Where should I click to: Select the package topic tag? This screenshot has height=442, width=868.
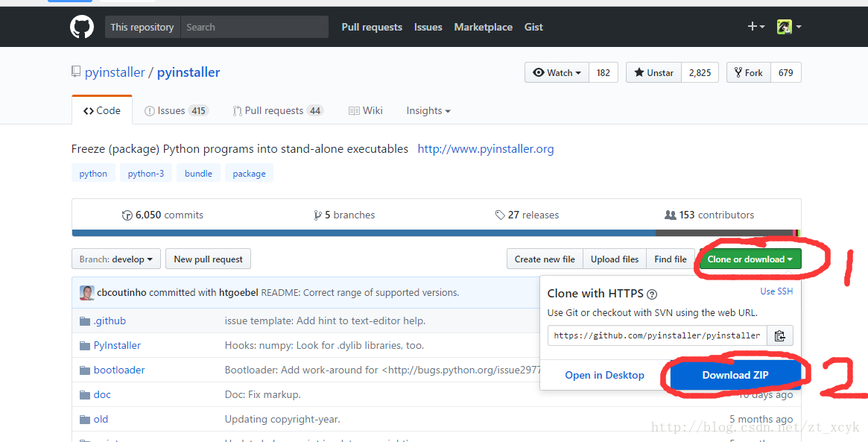(x=249, y=174)
